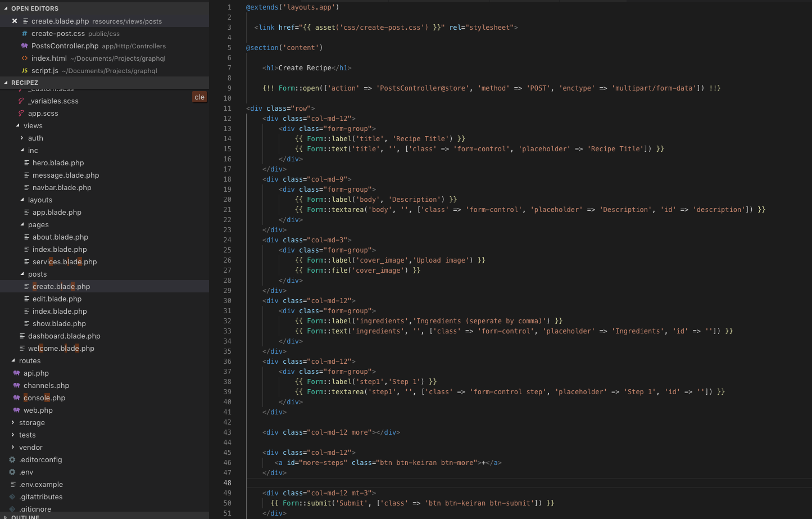Open edit.blade.php in the file tree
Viewport: 812px width, 519px height.
tap(57, 299)
